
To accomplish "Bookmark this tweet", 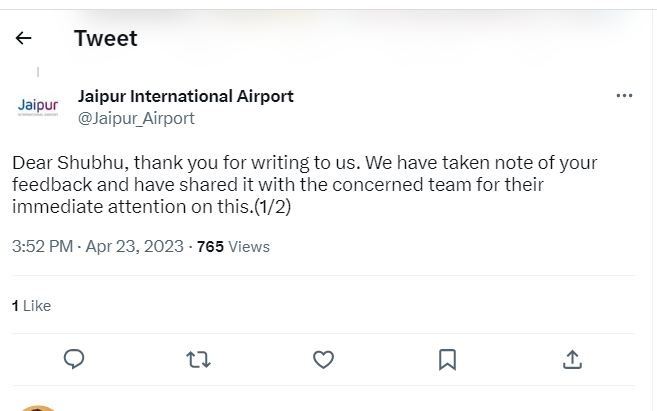I will pyautogui.click(x=448, y=359).
